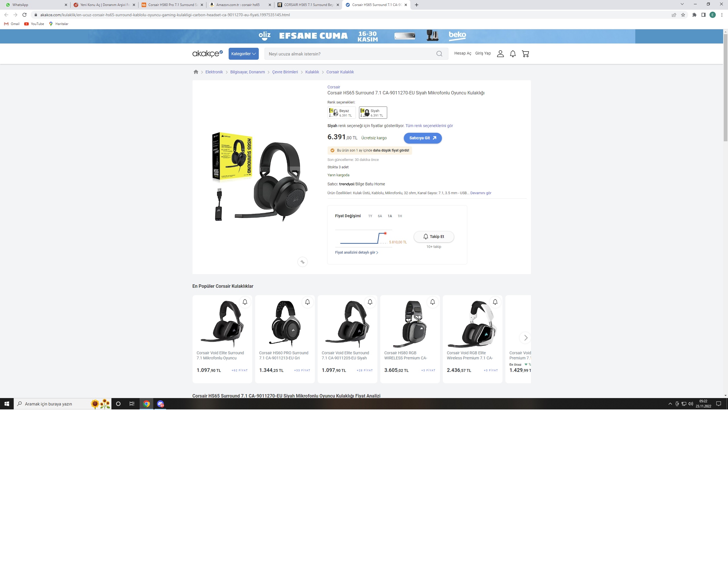
Task: Open notifications bell in header
Action: [x=512, y=54]
